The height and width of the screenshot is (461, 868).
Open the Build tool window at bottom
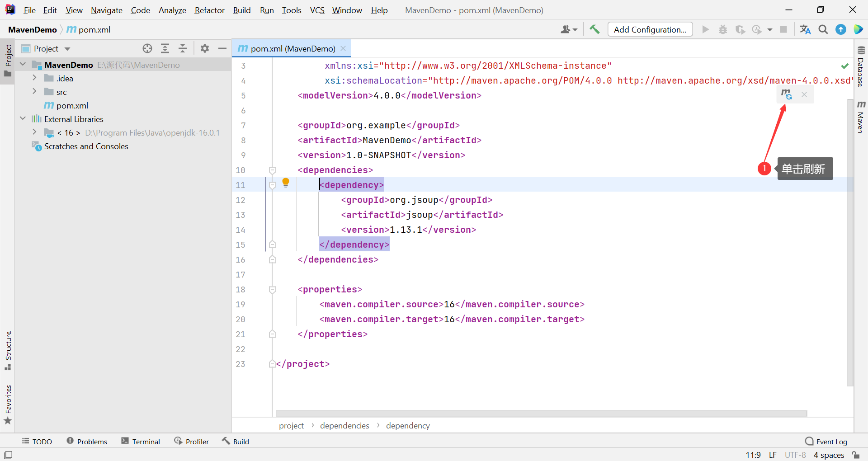point(236,442)
